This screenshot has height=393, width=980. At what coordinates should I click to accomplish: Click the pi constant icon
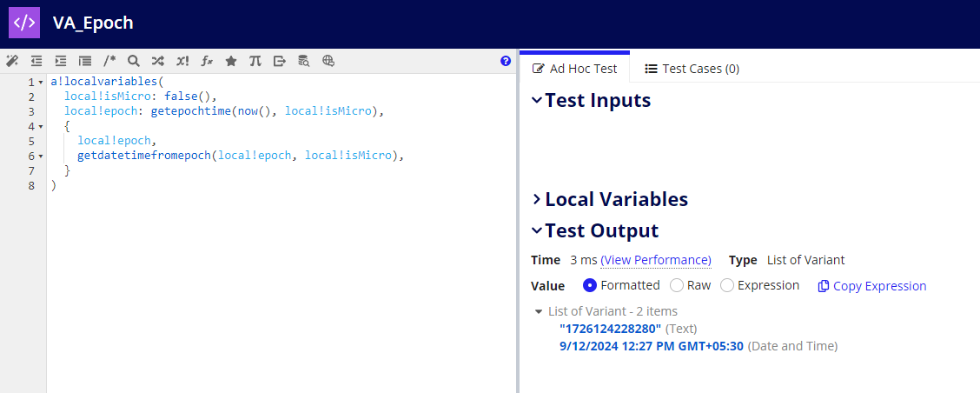click(255, 61)
